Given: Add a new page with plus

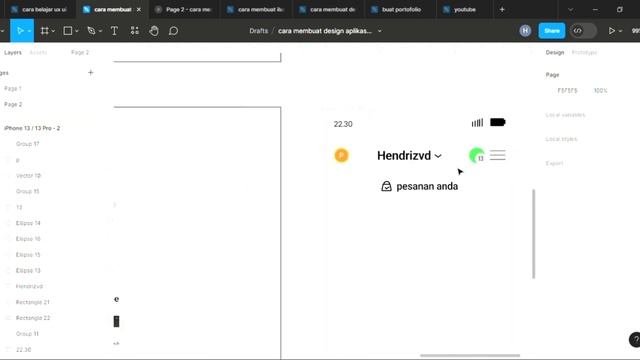Looking at the screenshot, I should tap(91, 73).
